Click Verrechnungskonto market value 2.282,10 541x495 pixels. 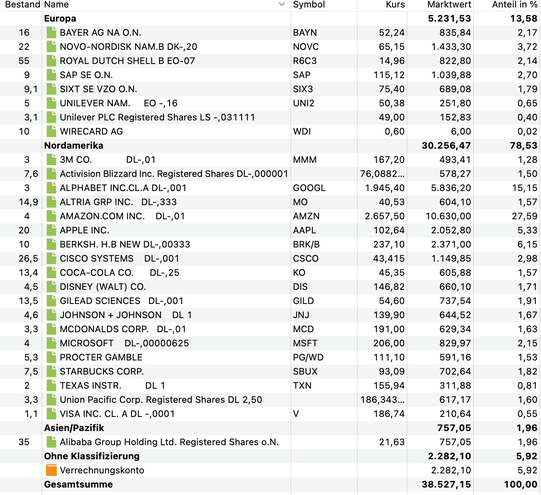pos(451,471)
